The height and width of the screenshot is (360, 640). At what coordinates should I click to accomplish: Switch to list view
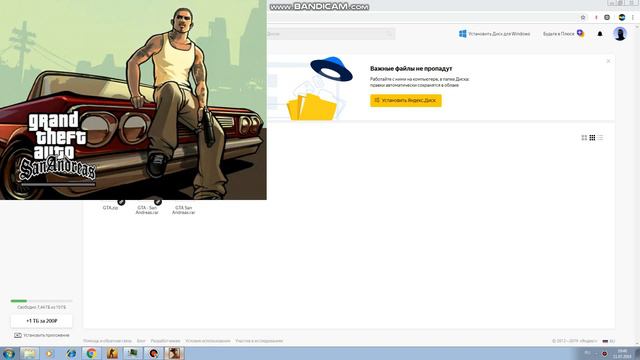[x=600, y=138]
